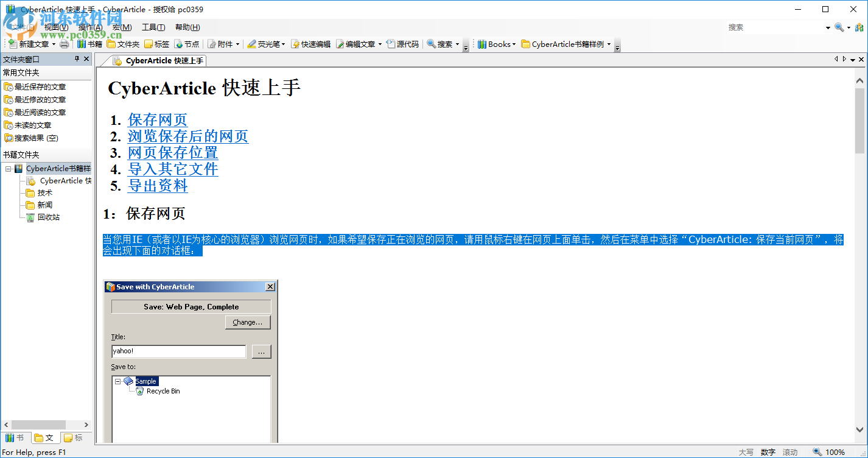The image size is (868, 458).
Task: Open the 文件夹 toolbar icon
Action: [112, 43]
